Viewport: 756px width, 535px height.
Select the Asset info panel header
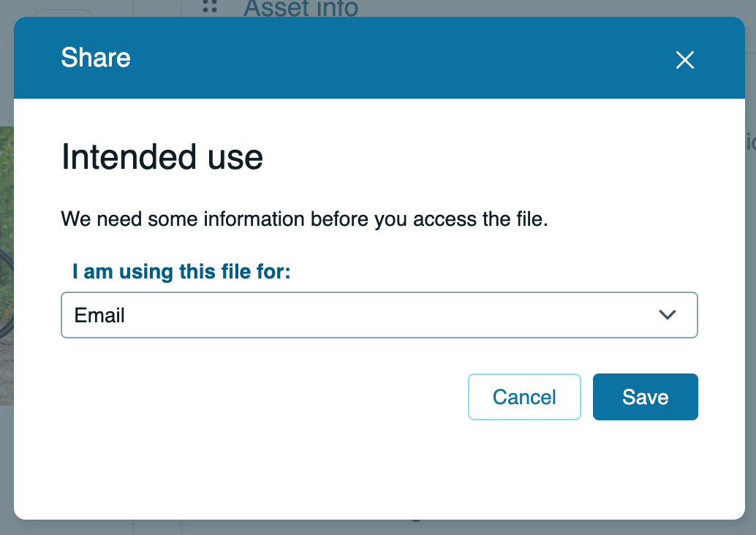[x=300, y=9]
